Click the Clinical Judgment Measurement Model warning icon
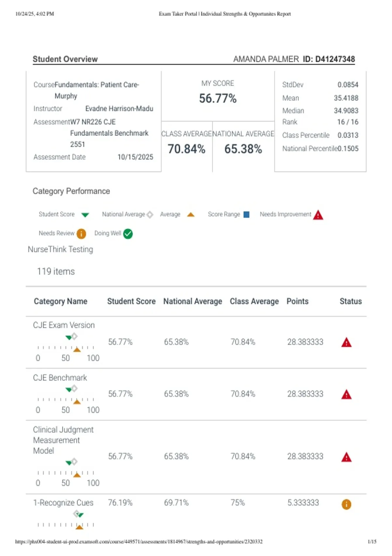Viewport: 392px width, 556px height. 346,457
